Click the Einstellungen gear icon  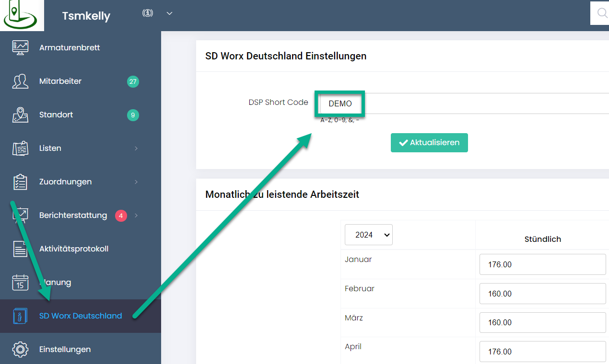pyautogui.click(x=20, y=349)
